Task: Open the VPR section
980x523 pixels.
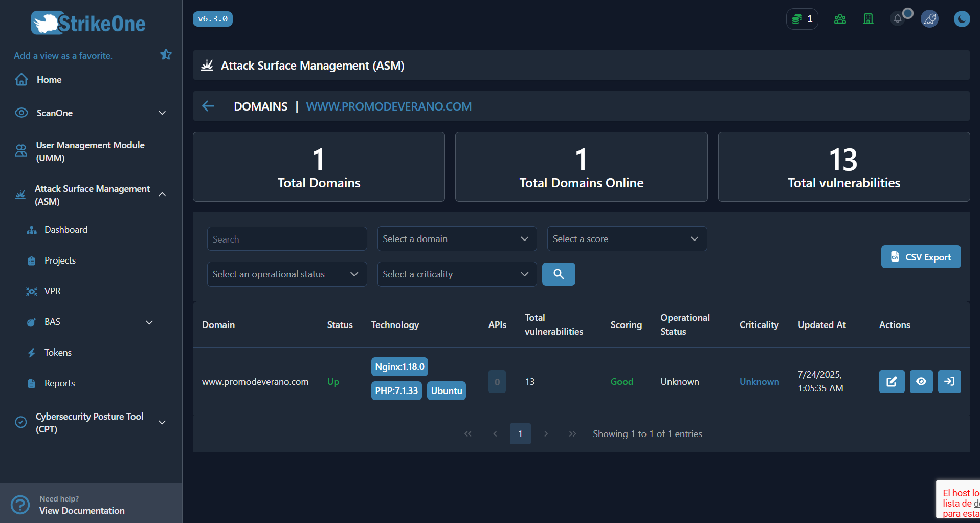Action: pos(52,291)
